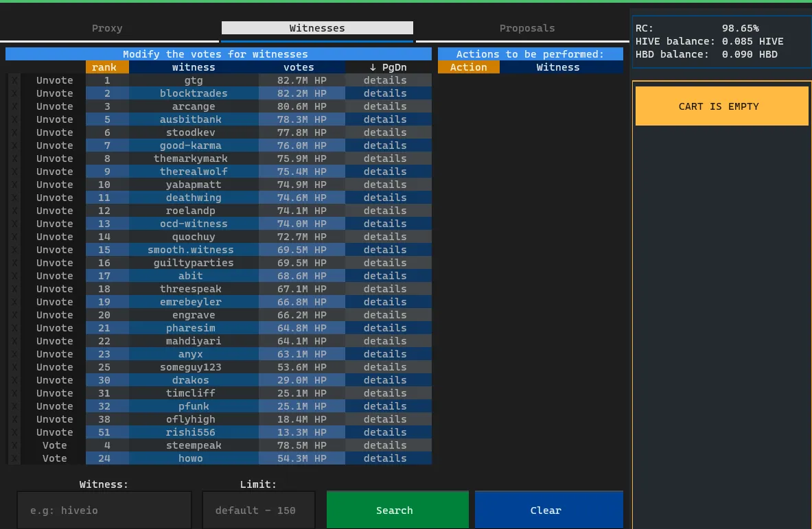The width and height of the screenshot is (812, 529).
Task: Unvote witness rishi556
Action: [x=54, y=432]
